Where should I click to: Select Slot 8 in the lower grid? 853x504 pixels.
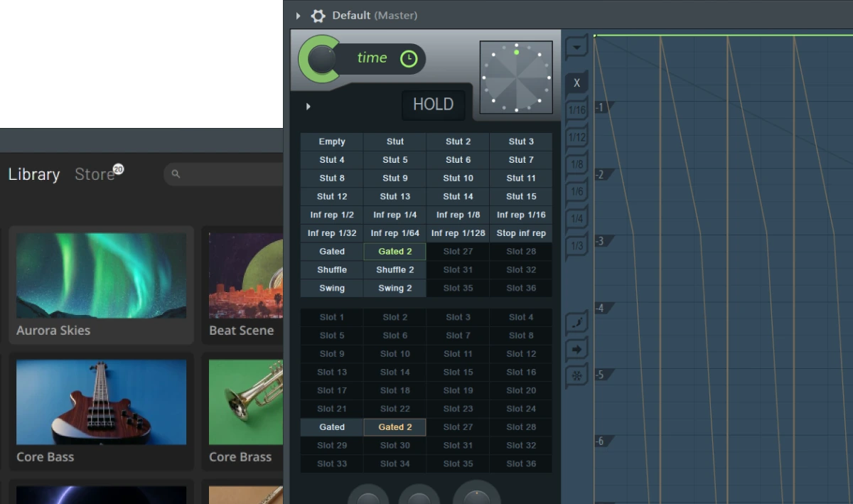tap(521, 336)
